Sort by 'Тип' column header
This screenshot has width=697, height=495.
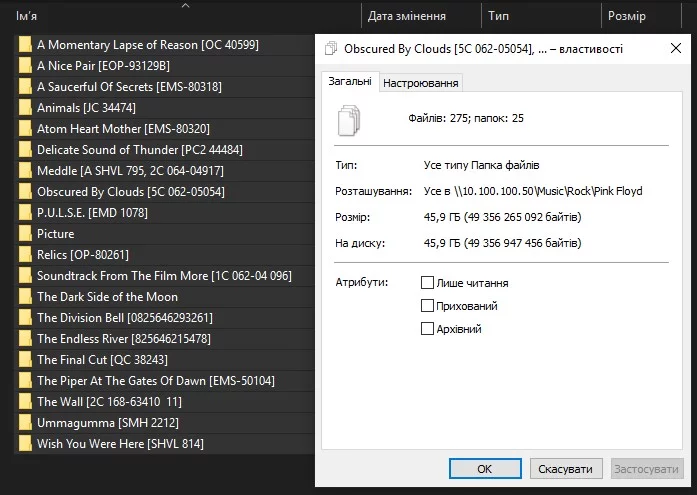point(498,16)
